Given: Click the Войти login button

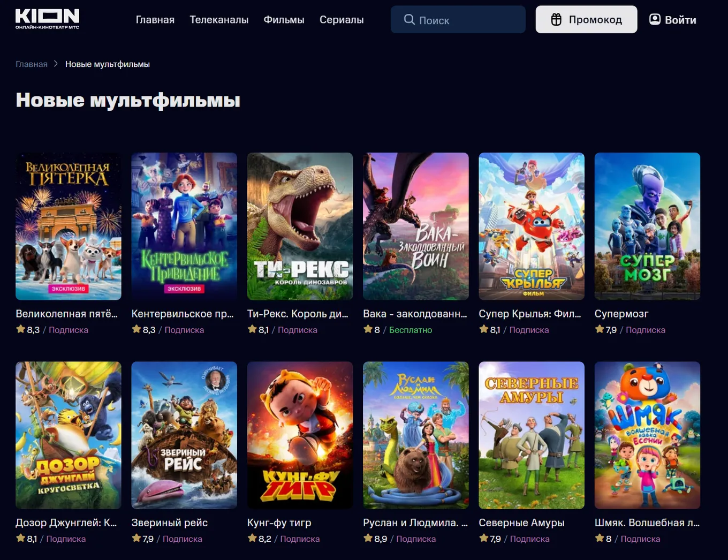Looking at the screenshot, I should pyautogui.click(x=673, y=20).
